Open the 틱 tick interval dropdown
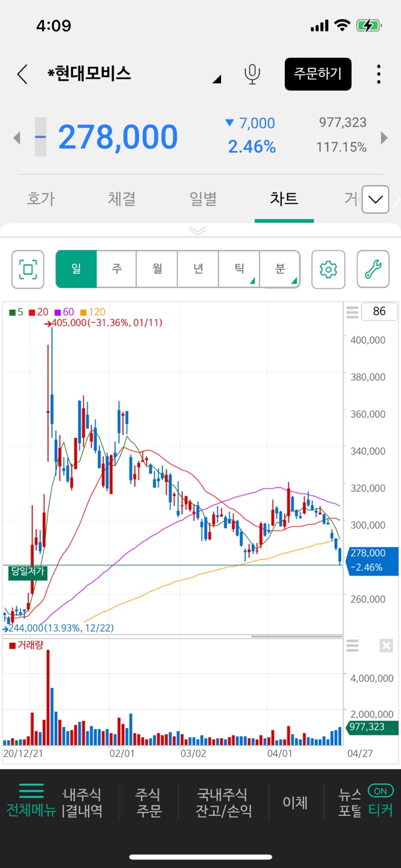 (239, 269)
